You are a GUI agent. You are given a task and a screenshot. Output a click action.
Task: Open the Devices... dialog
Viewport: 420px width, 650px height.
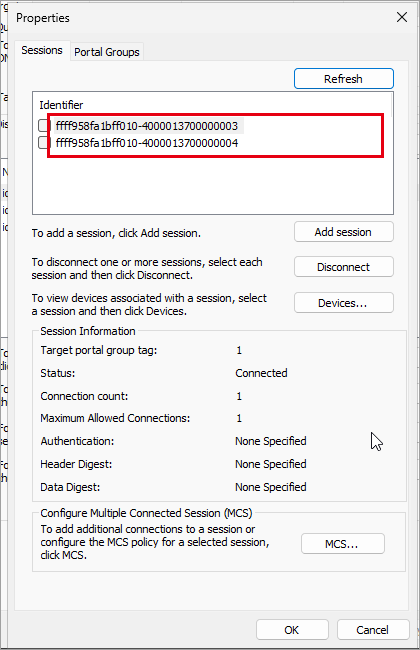[344, 303]
